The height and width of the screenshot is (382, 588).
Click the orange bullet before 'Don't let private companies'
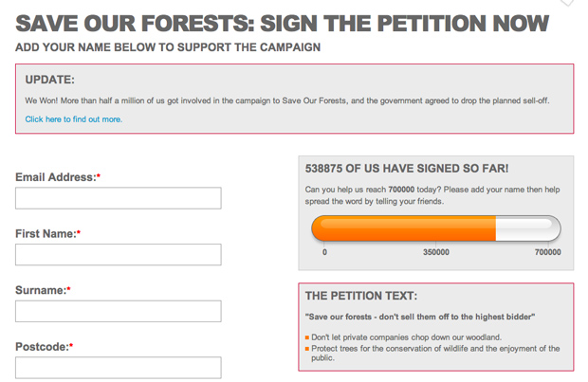coord(307,337)
